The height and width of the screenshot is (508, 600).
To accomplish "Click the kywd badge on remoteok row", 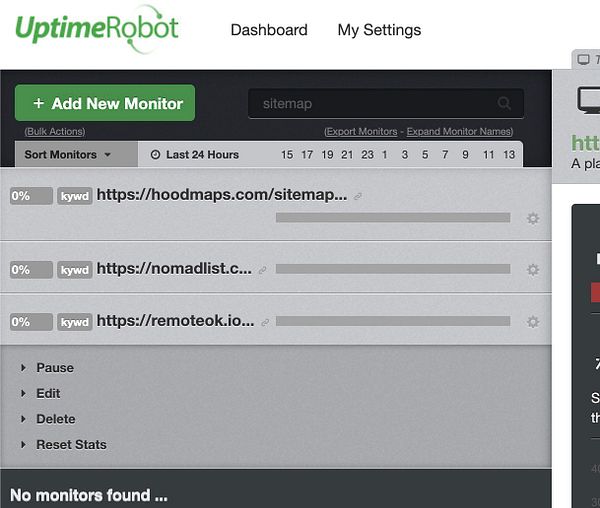I will click(75, 322).
